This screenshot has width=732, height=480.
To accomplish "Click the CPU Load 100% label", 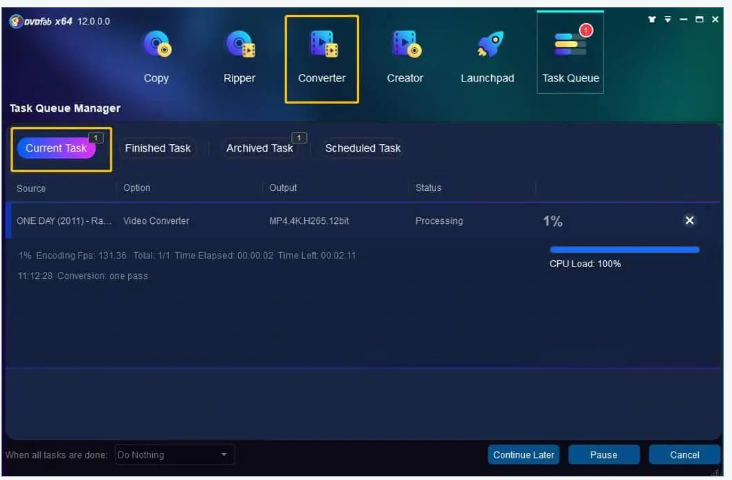I will 585,264.
